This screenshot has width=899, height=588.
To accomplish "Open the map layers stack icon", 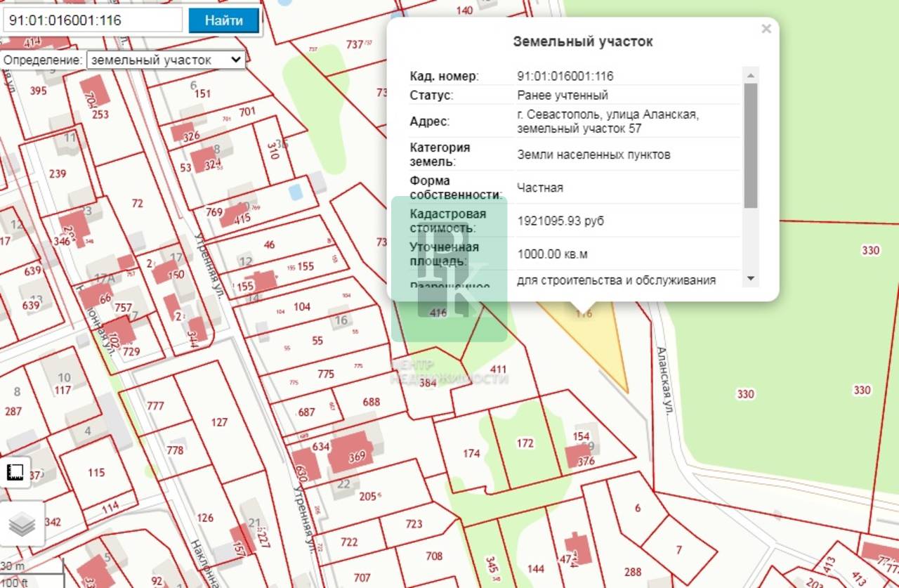I will point(22,524).
